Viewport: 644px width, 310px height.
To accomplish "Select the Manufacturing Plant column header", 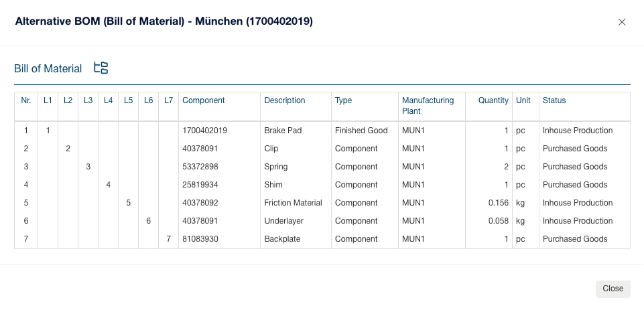I will pos(428,105).
